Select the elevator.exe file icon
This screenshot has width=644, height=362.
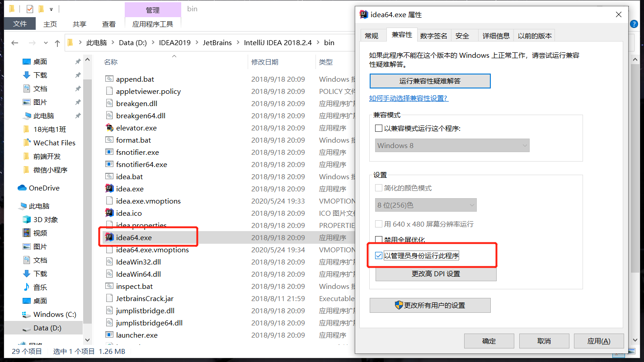(109, 128)
